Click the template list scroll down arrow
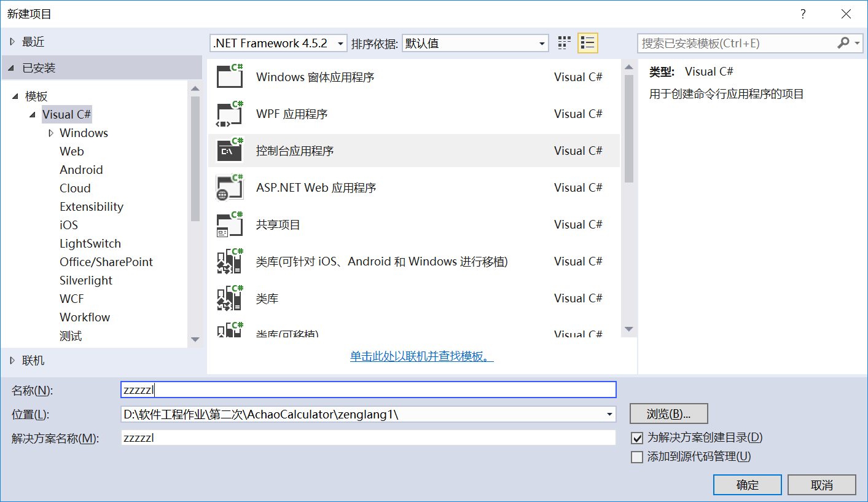Screen dimensions: 868x502 (628, 329)
